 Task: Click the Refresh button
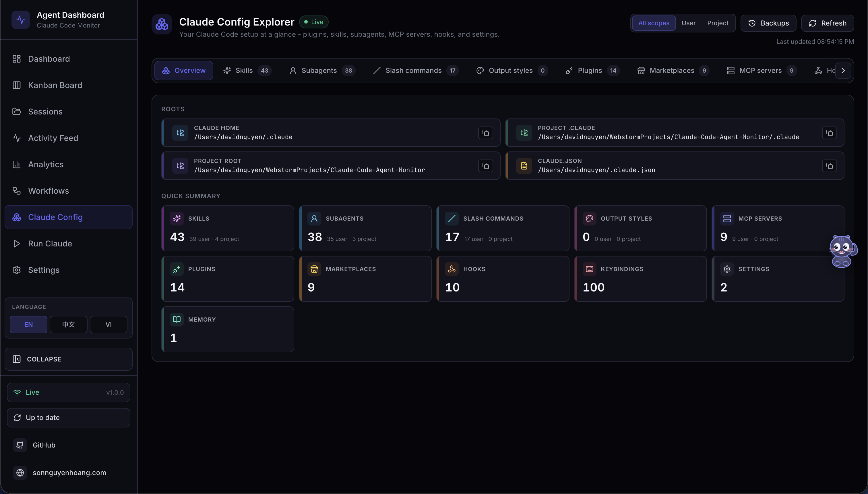coord(827,23)
